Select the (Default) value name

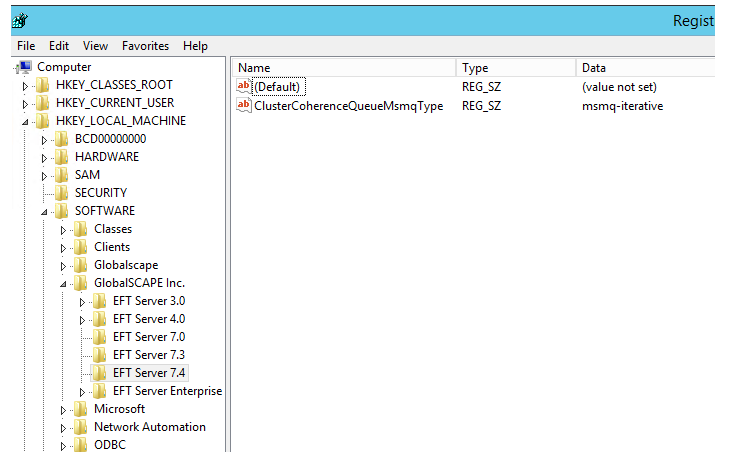click(277, 87)
